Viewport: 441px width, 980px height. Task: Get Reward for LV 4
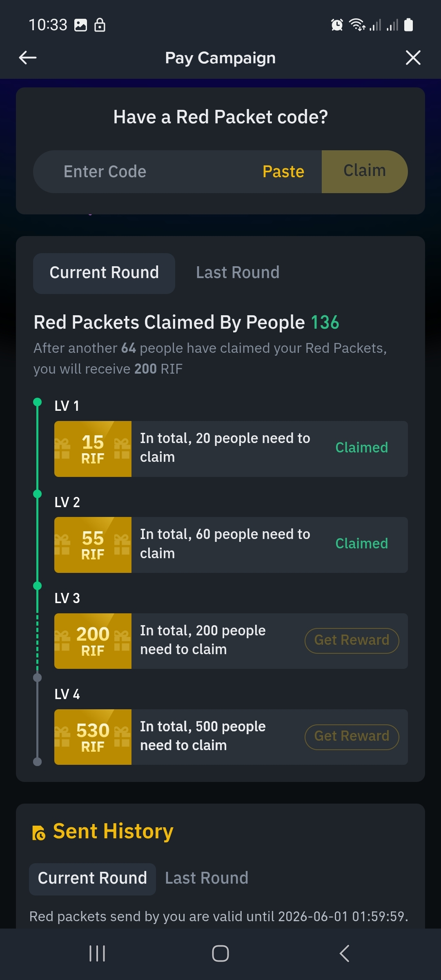[352, 737]
